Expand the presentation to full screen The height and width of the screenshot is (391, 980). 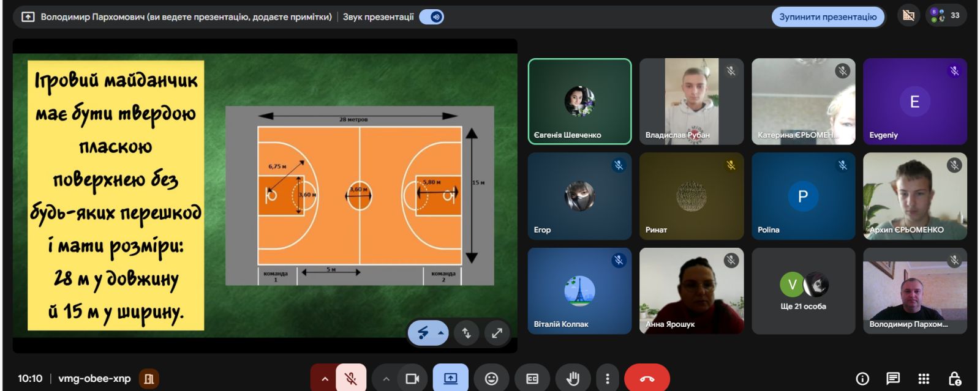(497, 333)
